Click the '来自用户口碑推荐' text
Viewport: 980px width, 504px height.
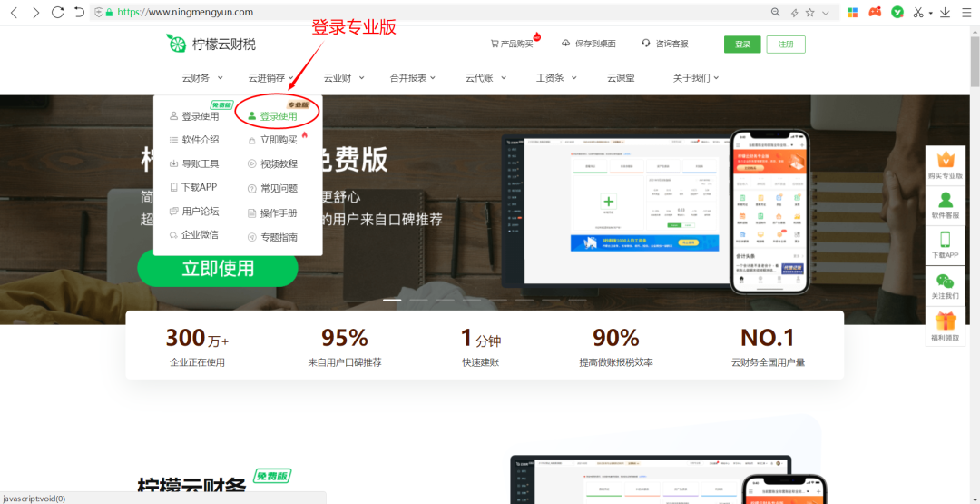tap(345, 362)
